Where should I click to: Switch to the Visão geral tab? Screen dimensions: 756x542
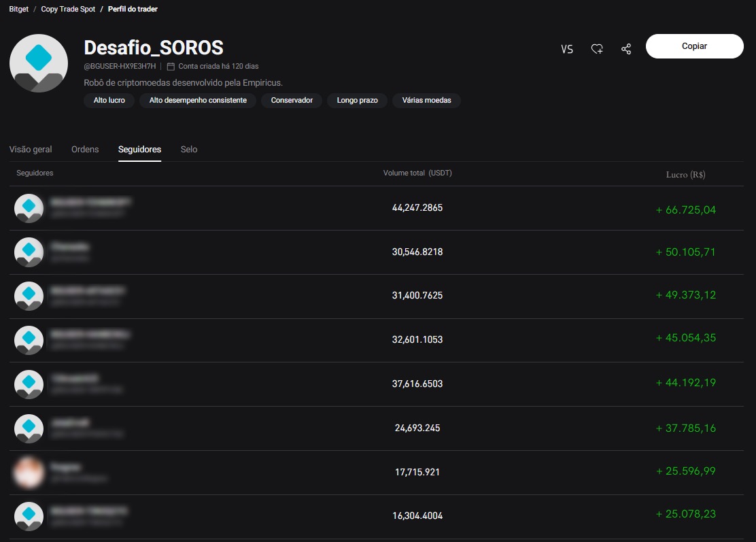tap(31, 149)
